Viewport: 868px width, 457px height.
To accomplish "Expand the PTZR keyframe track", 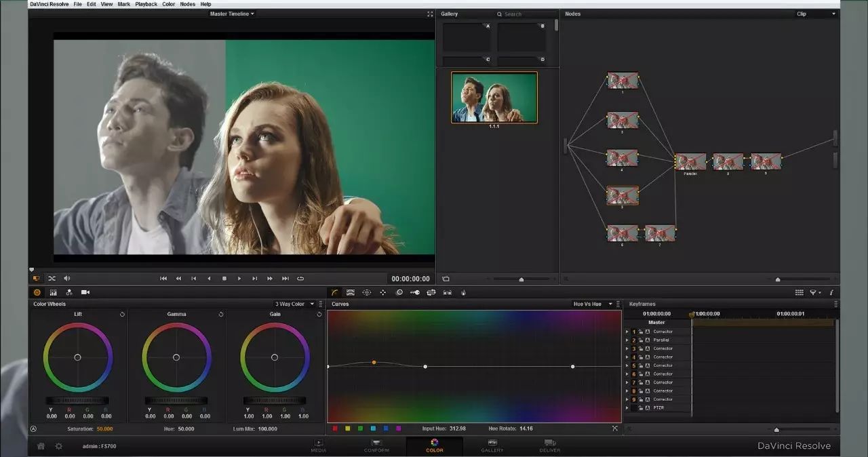I will (627, 408).
